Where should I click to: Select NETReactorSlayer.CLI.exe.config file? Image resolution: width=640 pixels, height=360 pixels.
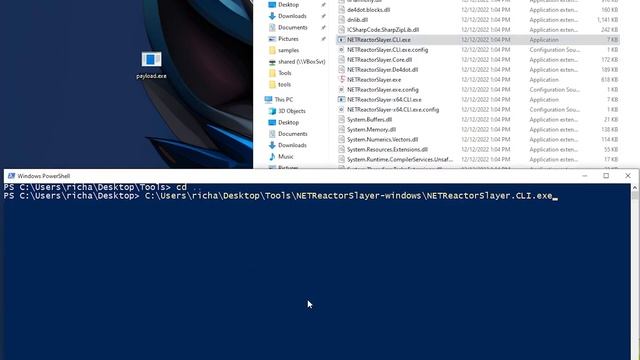387,50
